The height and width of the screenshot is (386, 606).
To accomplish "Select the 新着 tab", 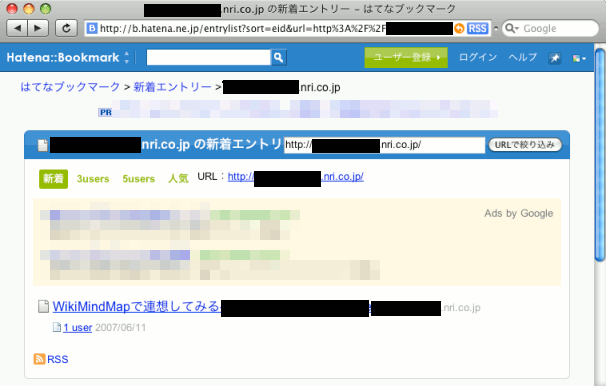I will 53,179.
